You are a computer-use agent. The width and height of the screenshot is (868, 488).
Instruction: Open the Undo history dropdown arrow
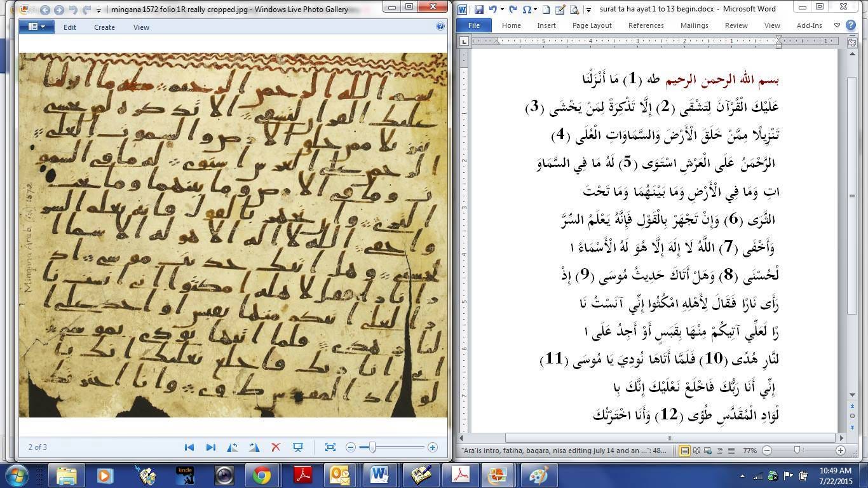coord(503,10)
